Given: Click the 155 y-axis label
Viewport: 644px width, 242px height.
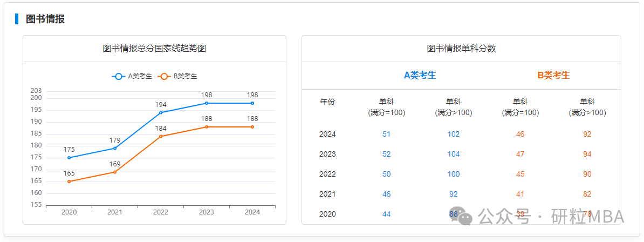Looking at the screenshot, I should click(x=36, y=205).
